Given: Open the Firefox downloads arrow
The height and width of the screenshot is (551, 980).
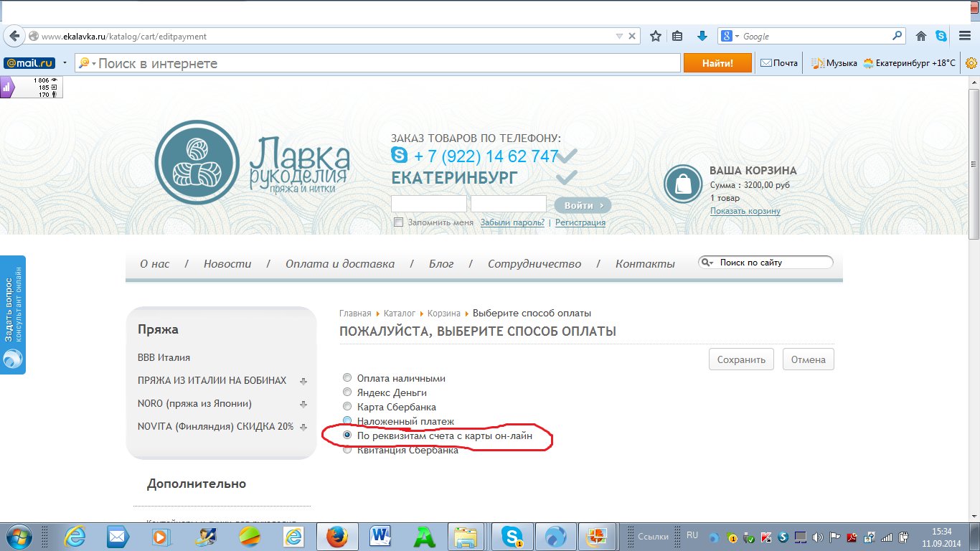Looking at the screenshot, I should 702,36.
